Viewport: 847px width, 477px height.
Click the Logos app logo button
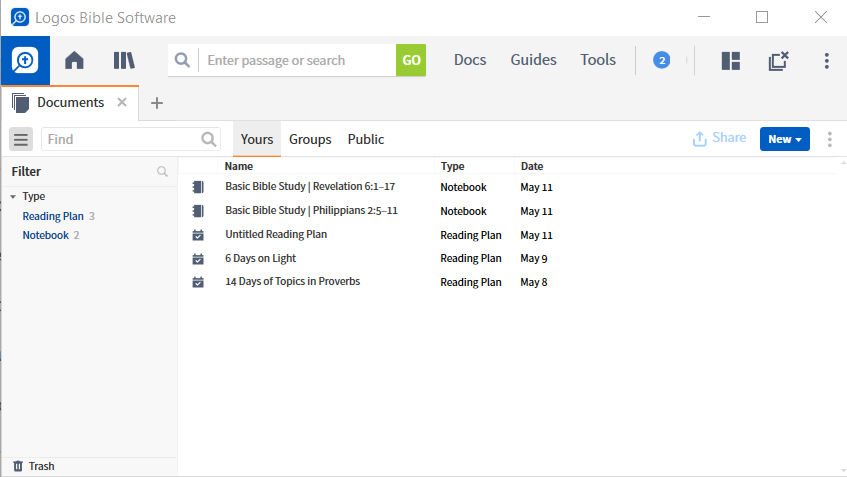click(25, 61)
